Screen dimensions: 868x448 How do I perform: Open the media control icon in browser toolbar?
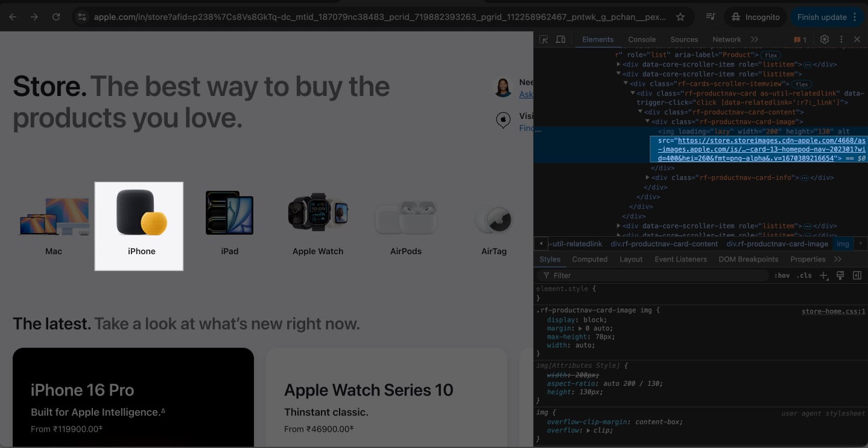[711, 17]
